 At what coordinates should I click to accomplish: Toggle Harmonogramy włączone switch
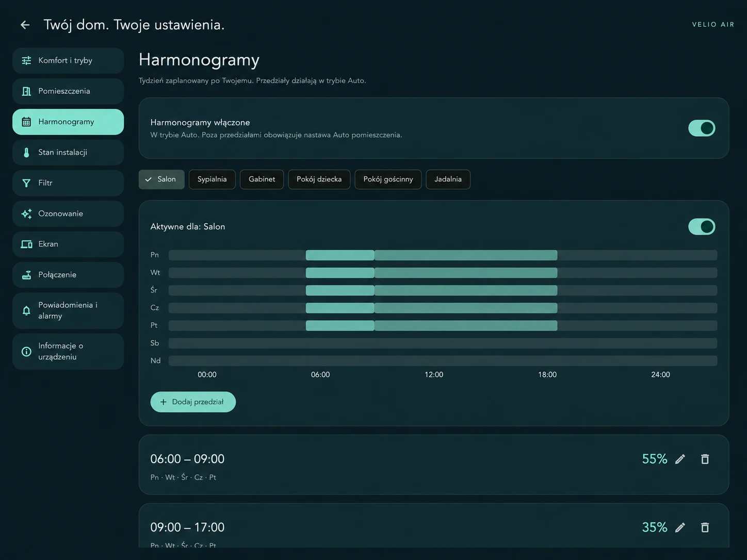tap(702, 128)
